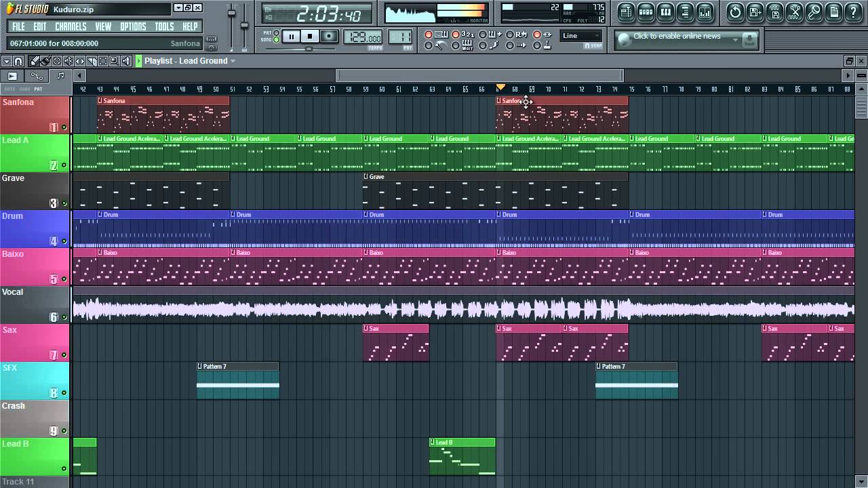
Task: Open the Grave clip menu
Action: click(x=366, y=176)
